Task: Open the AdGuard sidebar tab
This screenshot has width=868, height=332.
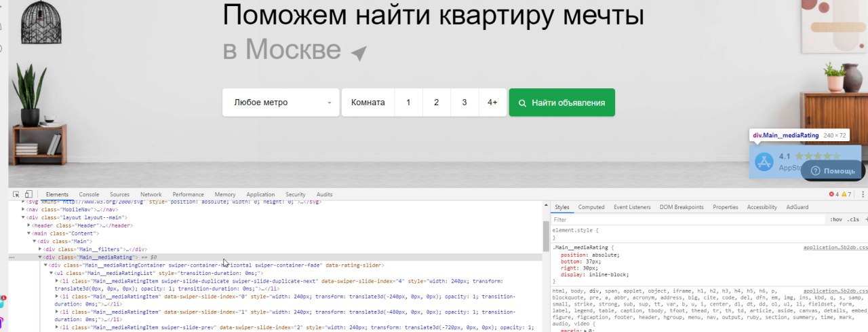Action: point(797,207)
